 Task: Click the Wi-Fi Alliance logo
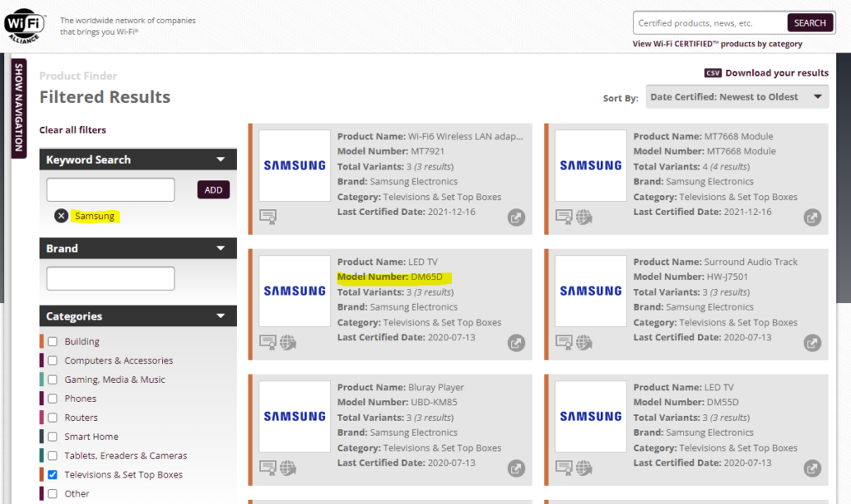click(27, 27)
